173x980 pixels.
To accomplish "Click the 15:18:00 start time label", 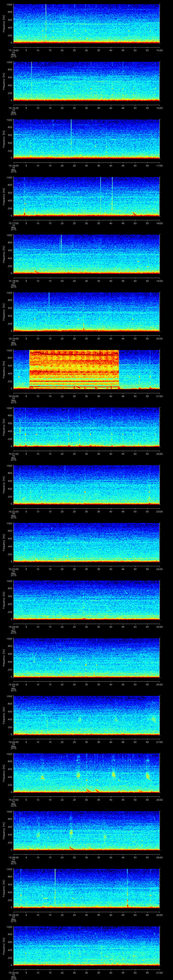I will (x=14, y=281).
